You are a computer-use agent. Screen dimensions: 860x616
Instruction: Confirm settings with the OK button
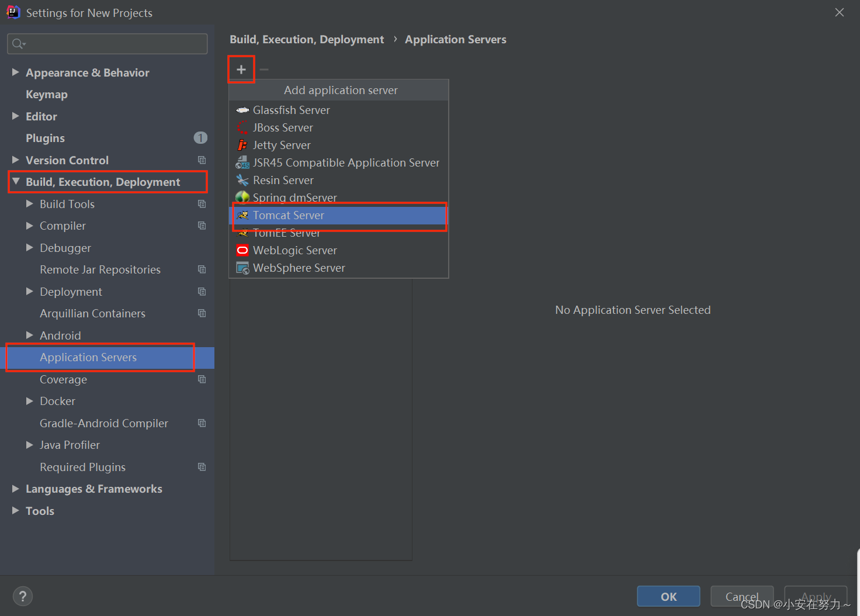(668, 596)
